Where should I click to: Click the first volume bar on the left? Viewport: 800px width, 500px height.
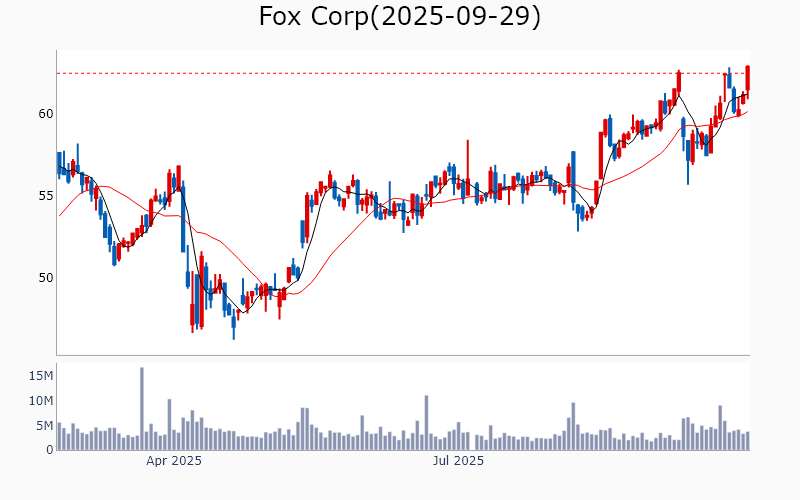coord(59,436)
